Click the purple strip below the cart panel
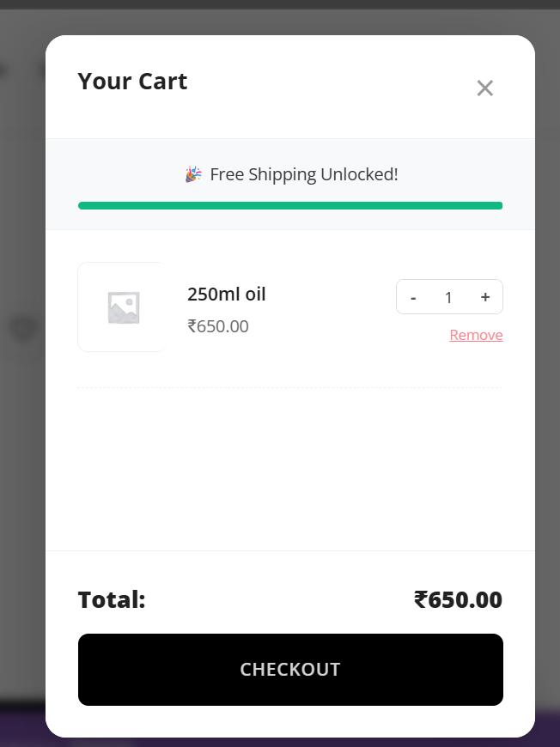 point(26,726)
